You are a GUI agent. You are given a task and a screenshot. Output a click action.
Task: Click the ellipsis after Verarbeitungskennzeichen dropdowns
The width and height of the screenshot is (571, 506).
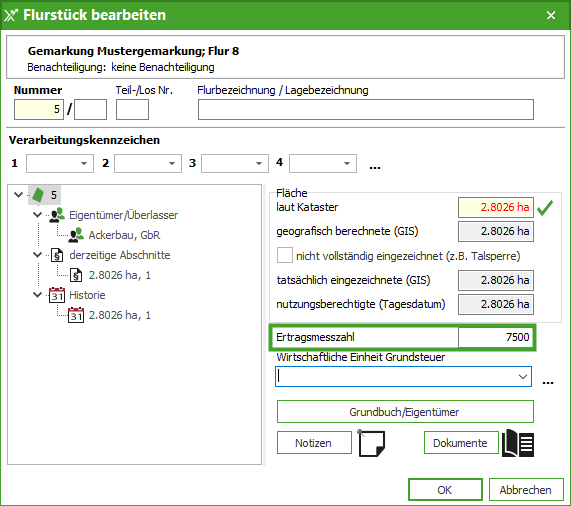coord(375,167)
